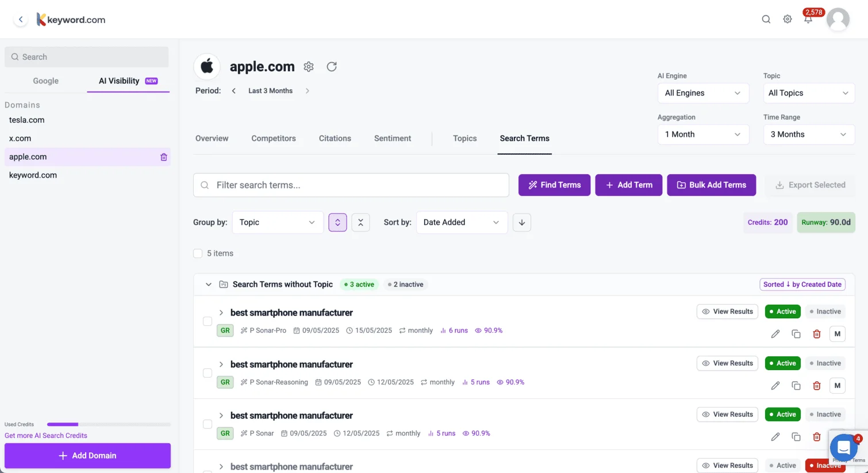Refresh the apple.com data
868x473 pixels.
[332, 67]
